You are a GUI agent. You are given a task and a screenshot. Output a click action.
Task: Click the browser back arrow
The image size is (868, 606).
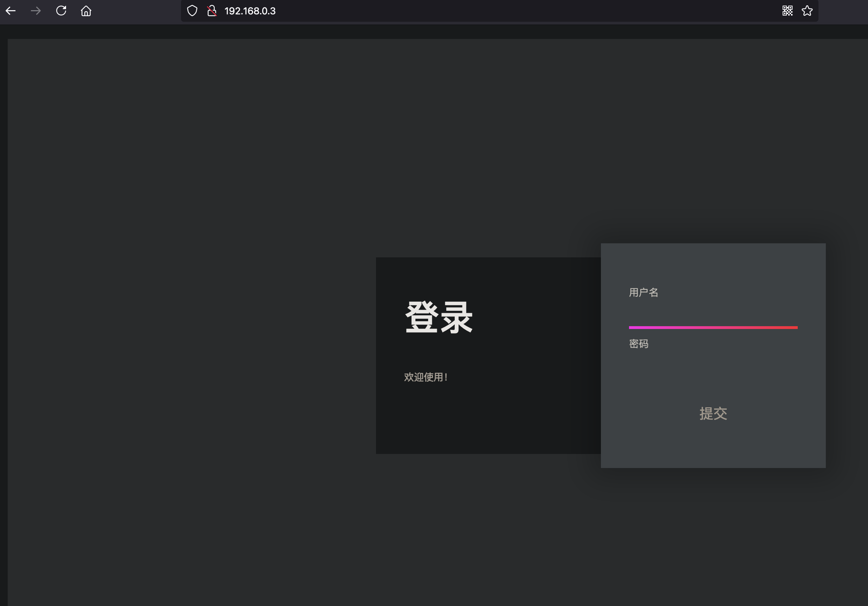pos(11,11)
